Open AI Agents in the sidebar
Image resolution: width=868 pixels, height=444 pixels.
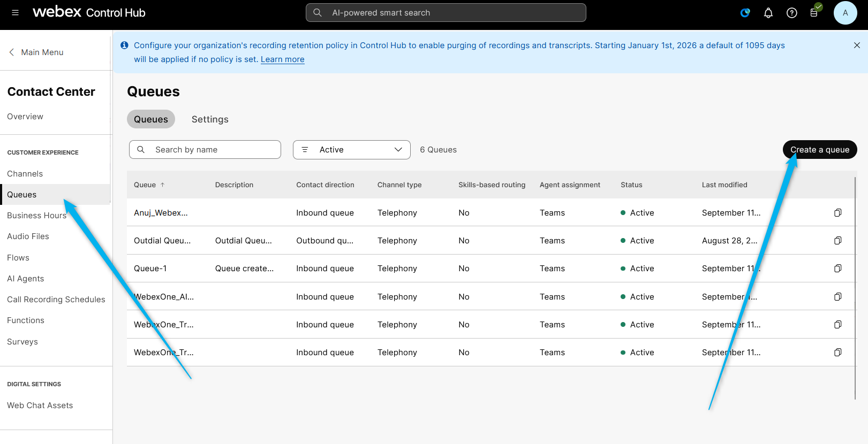click(26, 279)
